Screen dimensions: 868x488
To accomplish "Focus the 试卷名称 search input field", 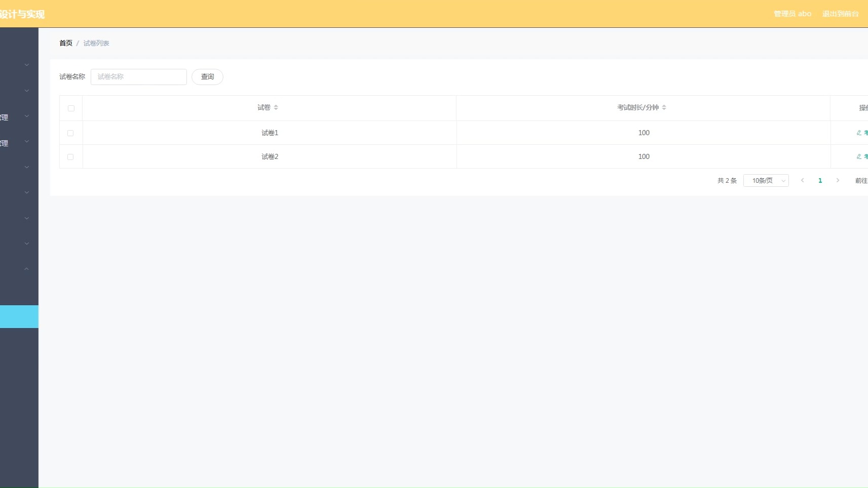I will click(x=139, y=77).
